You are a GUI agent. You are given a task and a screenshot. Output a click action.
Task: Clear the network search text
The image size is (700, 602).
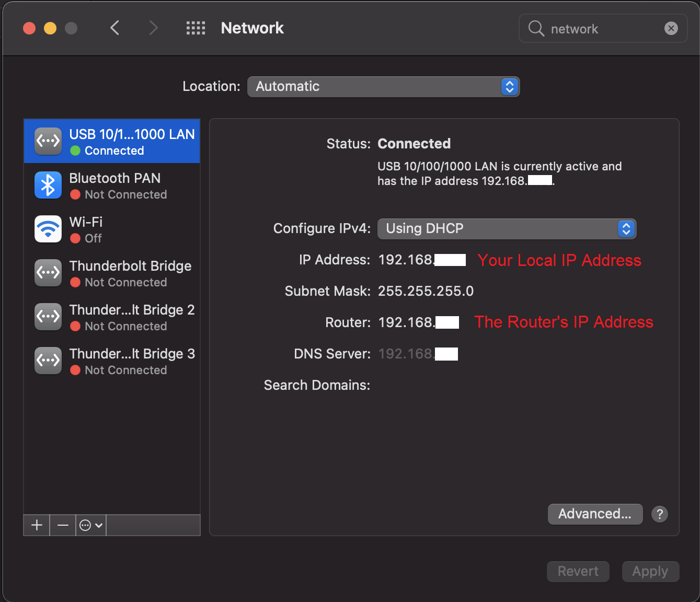tap(671, 28)
